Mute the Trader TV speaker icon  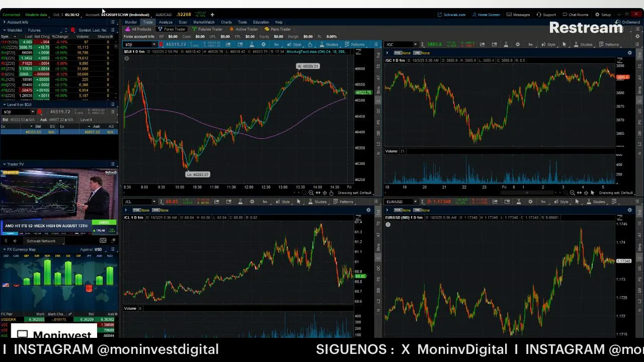pyautogui.click(x=15, y=241)
